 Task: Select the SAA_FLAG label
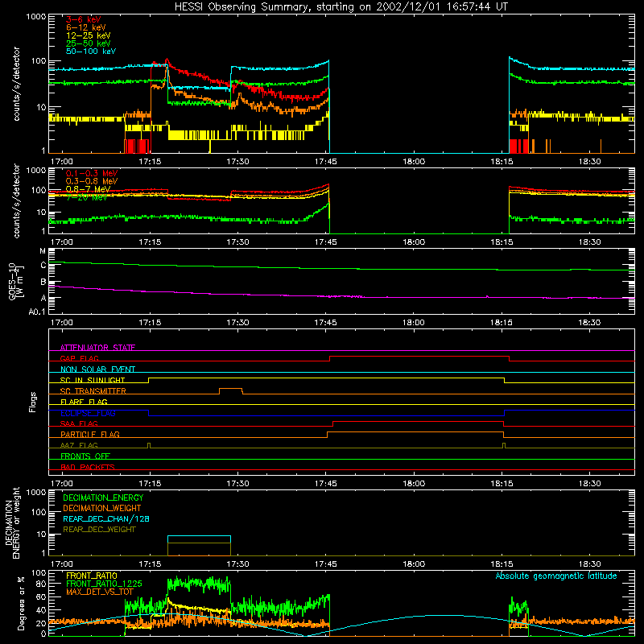(x=79, y=423)
